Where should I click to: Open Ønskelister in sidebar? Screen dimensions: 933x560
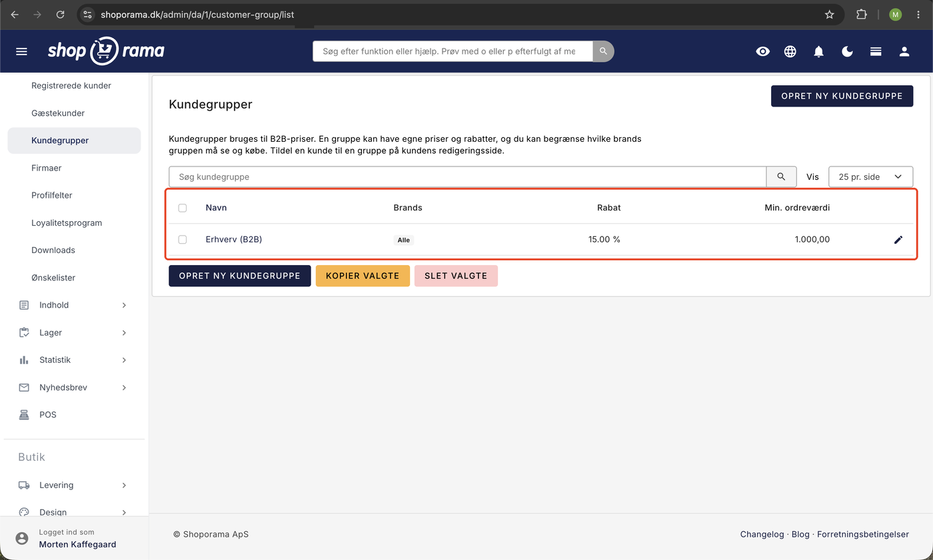[x=53, y=277]
